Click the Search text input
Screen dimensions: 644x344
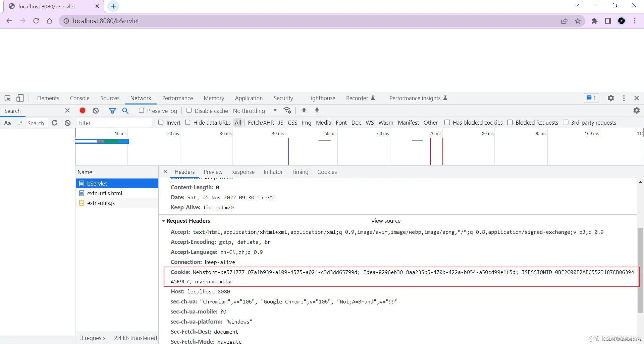click(x=37, y=123)
